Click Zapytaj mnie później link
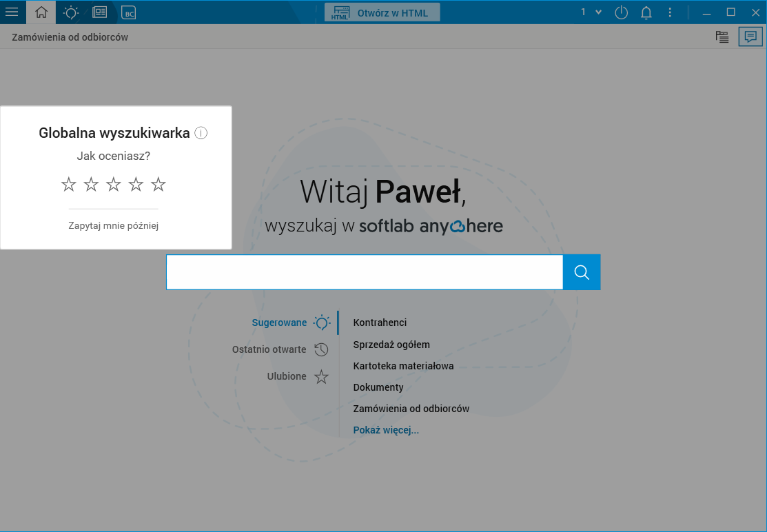Screen dimensions: 767x532 tap(114, 225)
